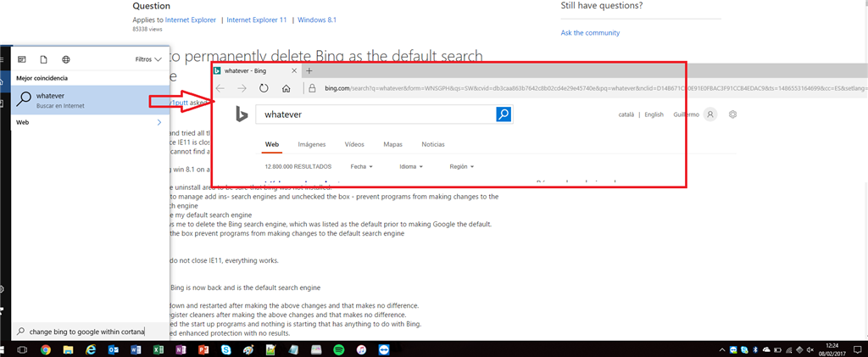Click the 'Still have questions?' heading

602,6
